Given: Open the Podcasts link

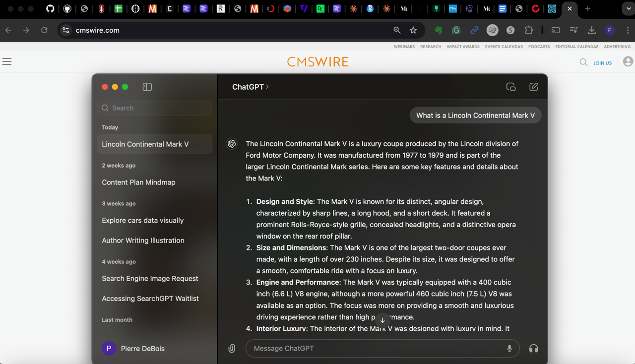Looking at the screenshot, I should 539,47.
